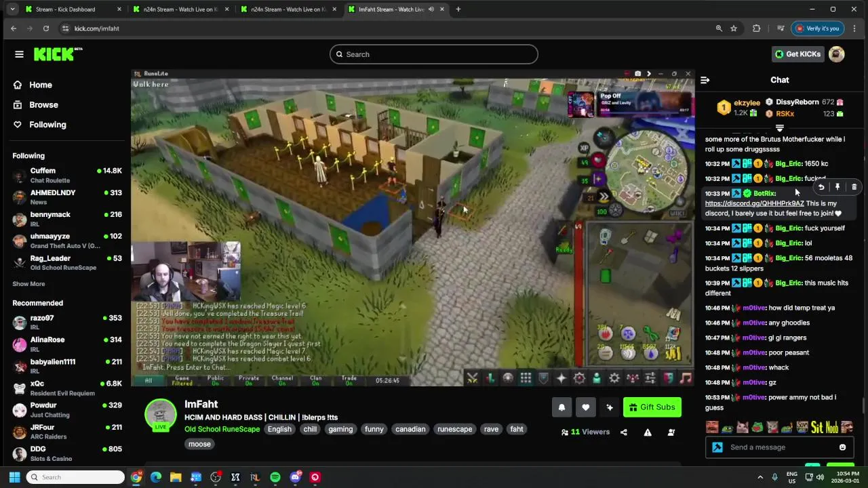Click the Send a message field
Image resolution: width=868 pixels, height=488 pixels.
(x=780, y=447)
